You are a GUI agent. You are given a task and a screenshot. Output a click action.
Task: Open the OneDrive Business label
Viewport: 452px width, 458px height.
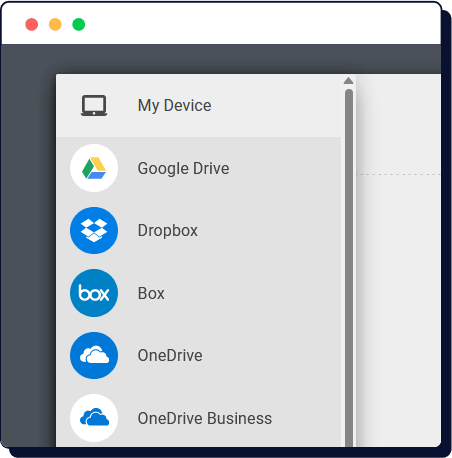pos(205,418)
